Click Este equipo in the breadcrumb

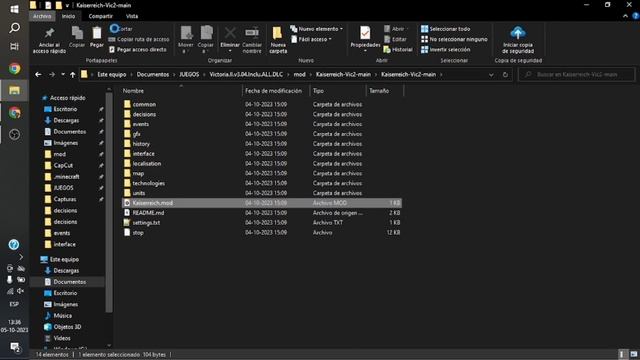tap(111, 75)
